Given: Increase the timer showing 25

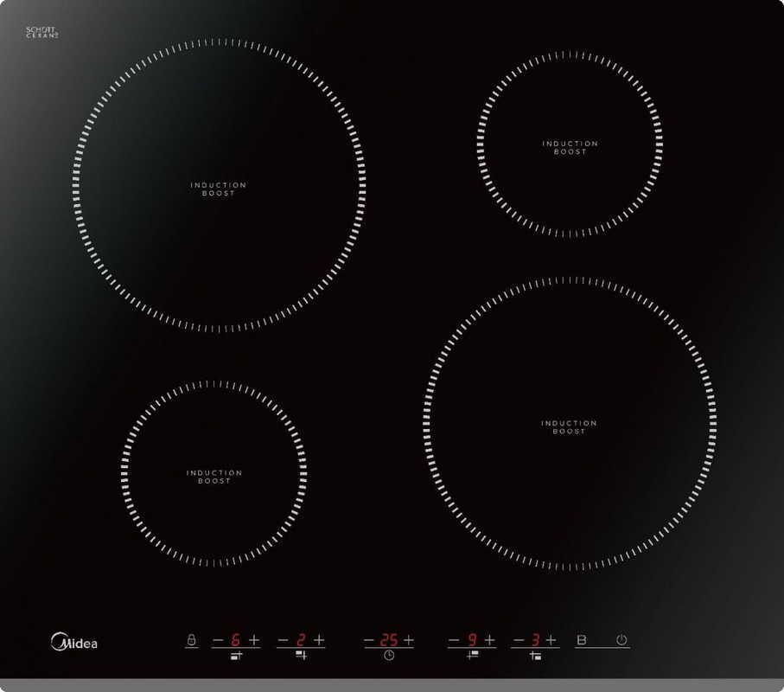Looking at the screenshot, I should tap(408, 640).
